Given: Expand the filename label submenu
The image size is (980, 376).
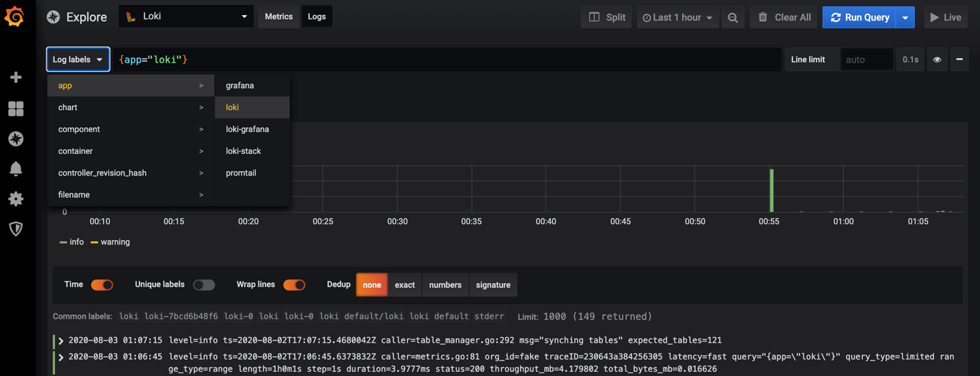Looking at the screenshot, I should tap(131, 195).
